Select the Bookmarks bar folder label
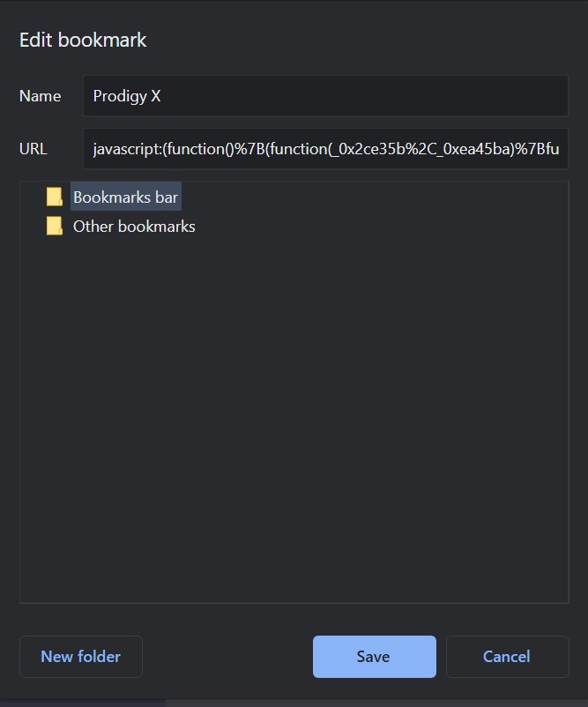Viewport: 588px width, 707px height. [126, 197]
